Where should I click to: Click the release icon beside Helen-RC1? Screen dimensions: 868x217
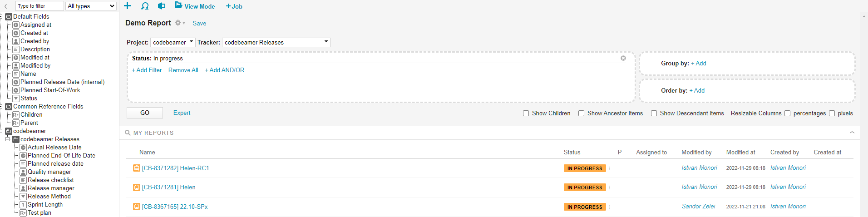point(136,168)
